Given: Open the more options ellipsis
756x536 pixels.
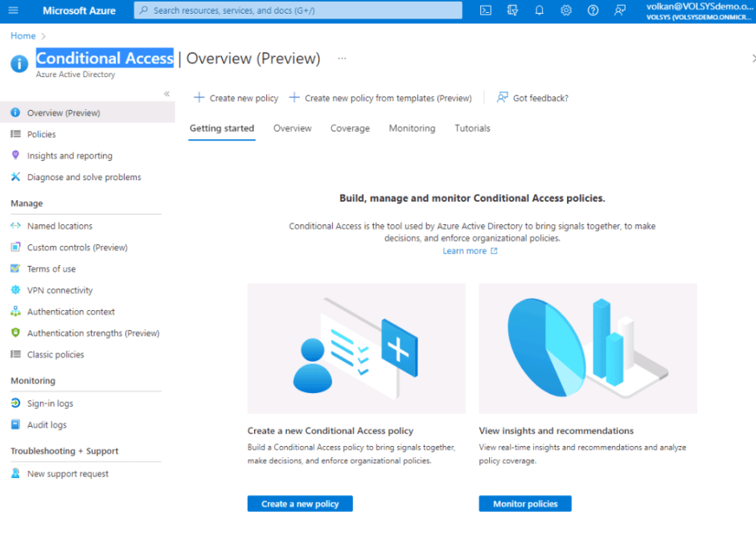Looking at the screenshot, I should pos(342,59).
